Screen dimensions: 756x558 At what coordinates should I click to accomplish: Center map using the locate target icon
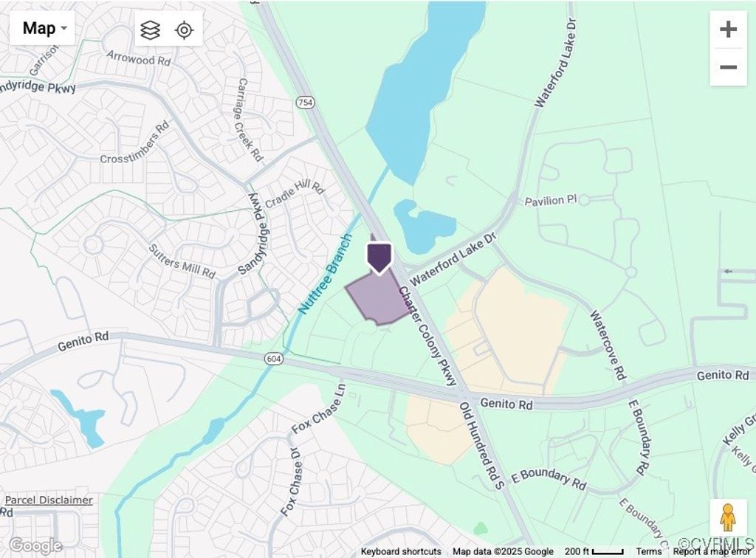click(x=185, y=30)
